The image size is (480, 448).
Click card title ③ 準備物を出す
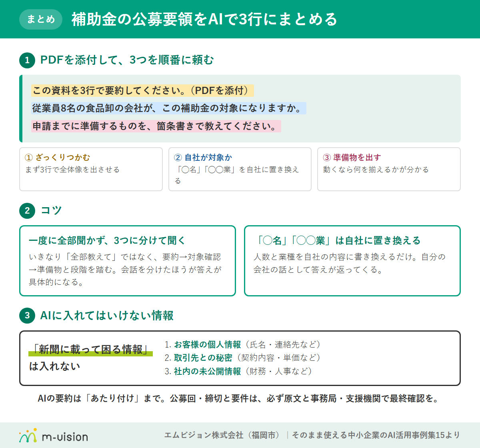click(352, 157)
